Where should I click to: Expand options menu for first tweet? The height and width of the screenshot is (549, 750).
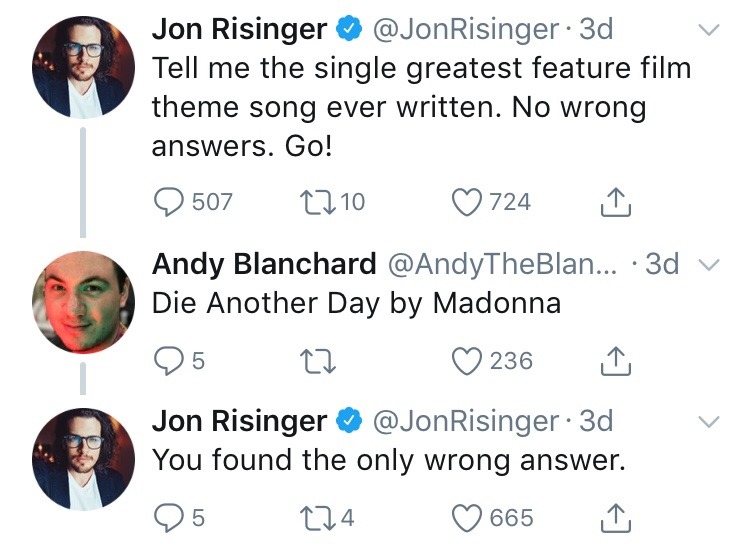[707, 31]
